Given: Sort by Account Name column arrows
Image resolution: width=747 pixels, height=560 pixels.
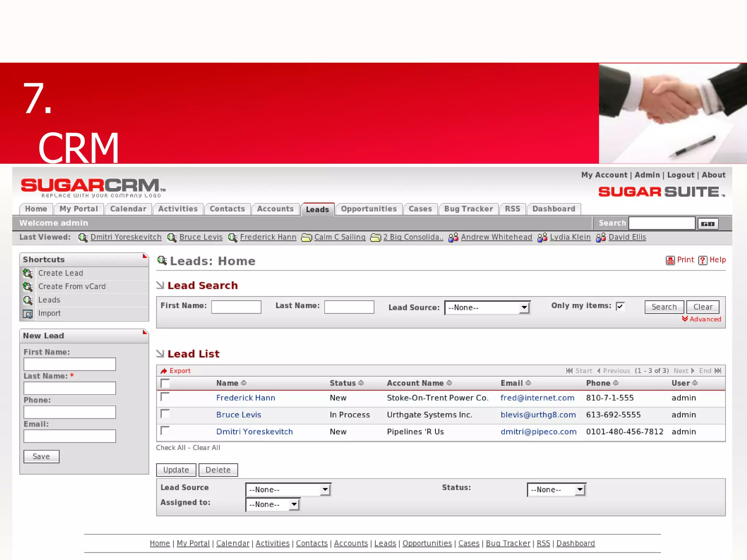Looking at the screenshot, I should pos(449,383).
